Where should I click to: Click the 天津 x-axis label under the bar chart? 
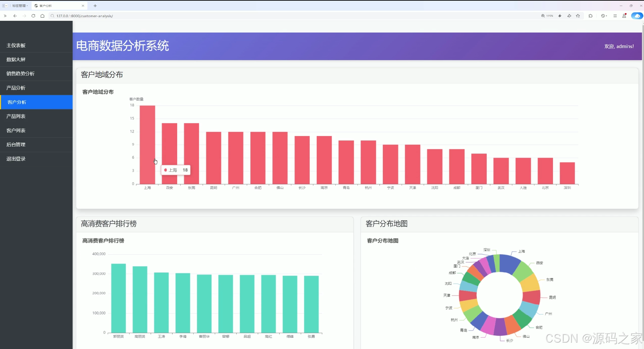pos(412,188)
